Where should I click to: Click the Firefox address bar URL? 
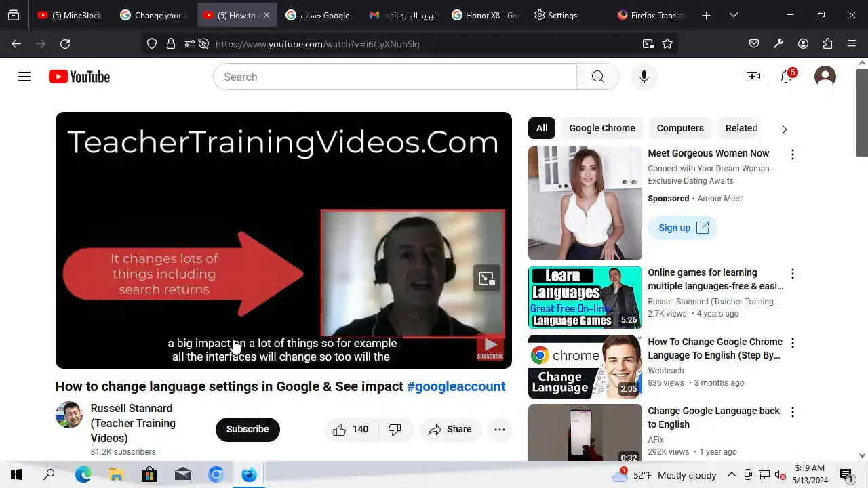(x=317, y=44)
